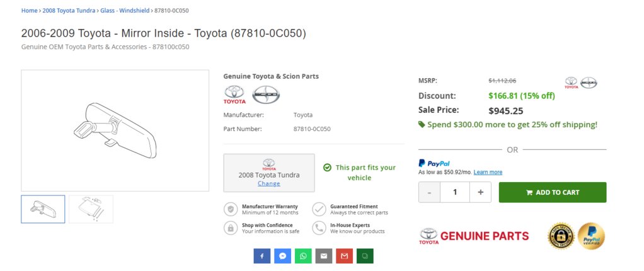
Task: Increase quantity with the plus button
Action: click(480, 192)
